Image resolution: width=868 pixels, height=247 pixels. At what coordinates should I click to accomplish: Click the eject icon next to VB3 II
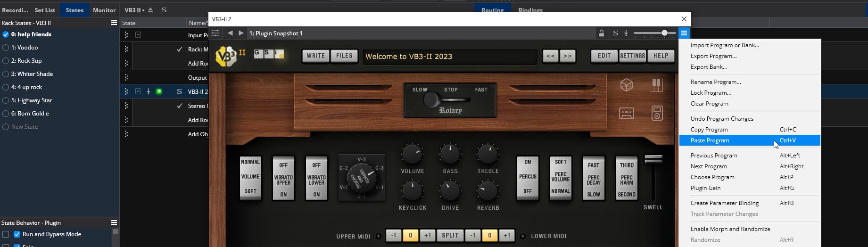150,10
